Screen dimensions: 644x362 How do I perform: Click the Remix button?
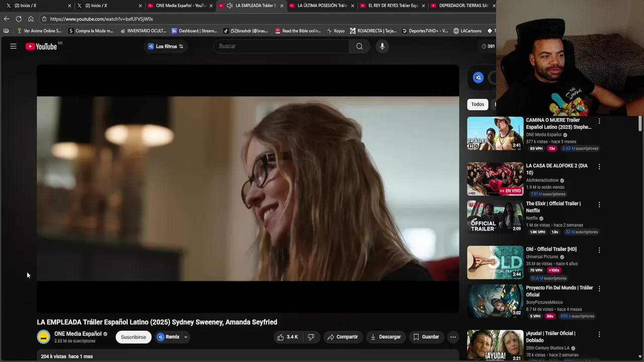pyautogui.click(x=169, y=337)
